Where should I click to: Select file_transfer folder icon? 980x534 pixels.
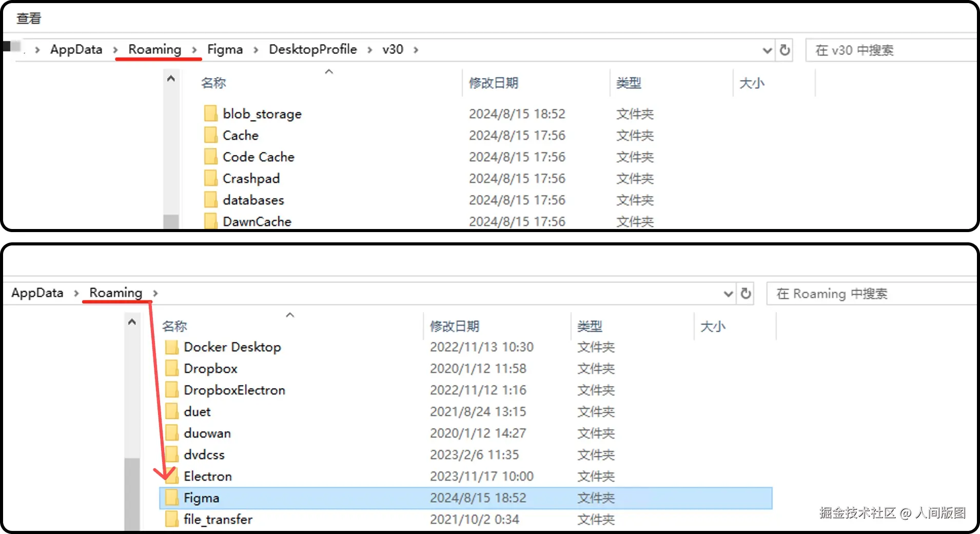click(171, 520)
